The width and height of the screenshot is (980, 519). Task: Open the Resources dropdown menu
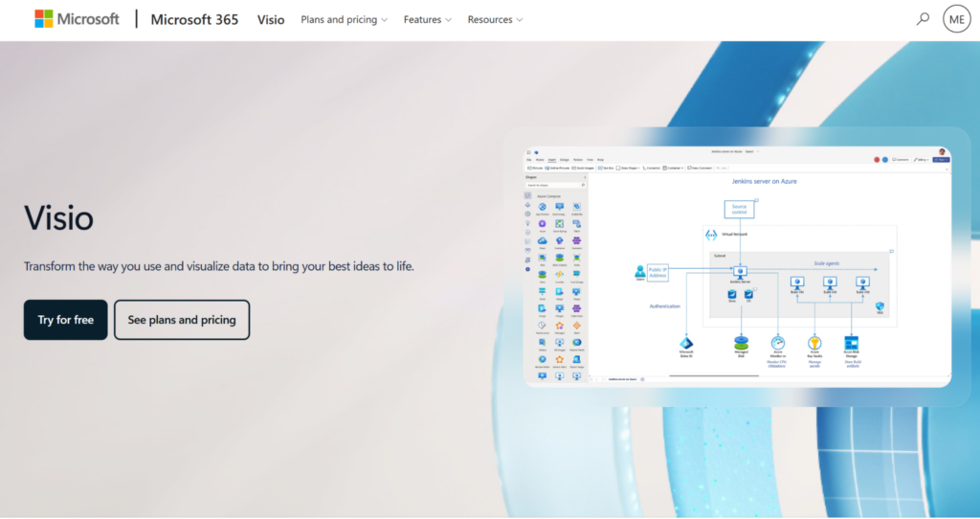pos(495,19)
